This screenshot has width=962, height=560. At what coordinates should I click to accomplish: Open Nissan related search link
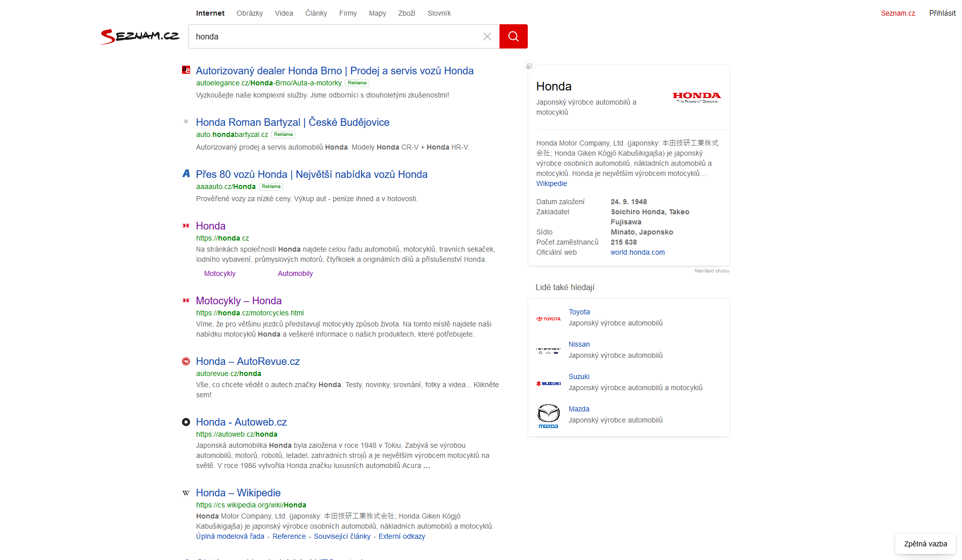(579, 344)
